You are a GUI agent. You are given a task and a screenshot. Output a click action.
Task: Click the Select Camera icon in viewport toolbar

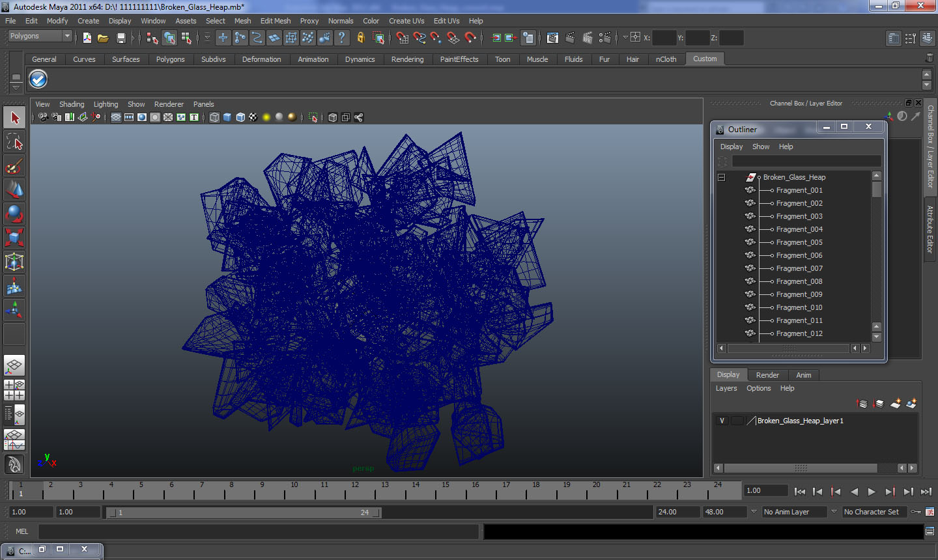click(x=43, y=117)
